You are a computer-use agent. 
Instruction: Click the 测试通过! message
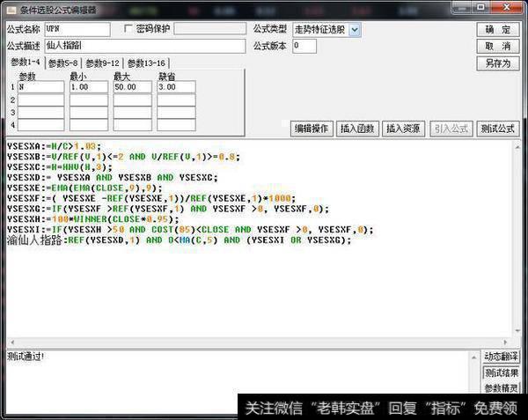26,357
